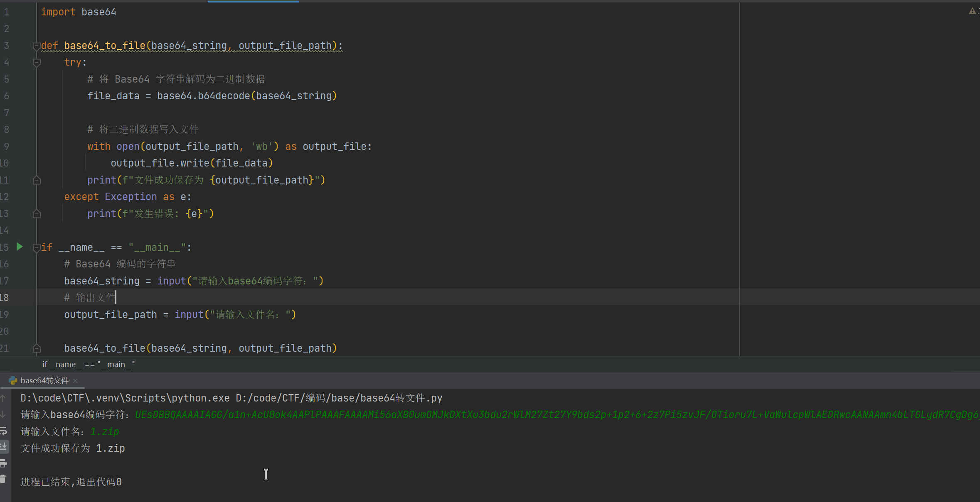Click the green run arrow beside line 15
Viewport: 980px width, 502px height.
click(x=19, y=247)
